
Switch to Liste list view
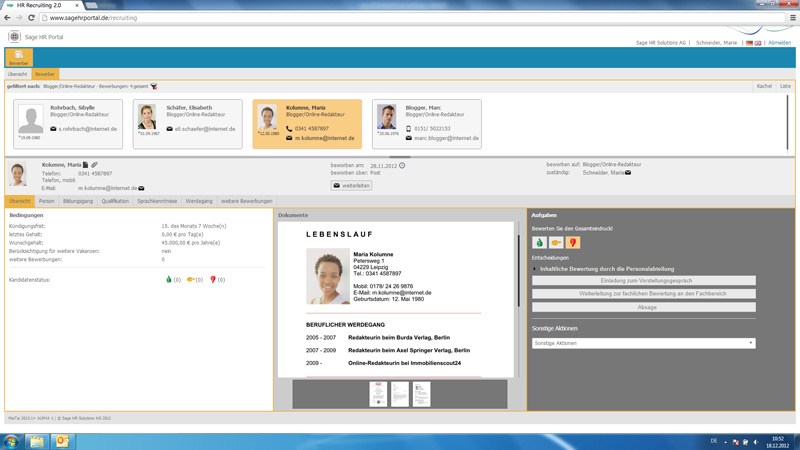tap(785, 87)
